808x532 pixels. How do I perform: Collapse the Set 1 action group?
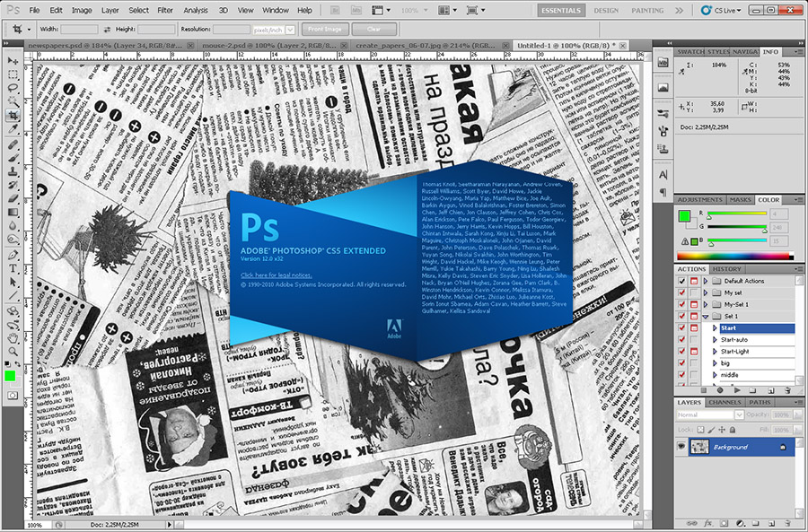(706, 316)
